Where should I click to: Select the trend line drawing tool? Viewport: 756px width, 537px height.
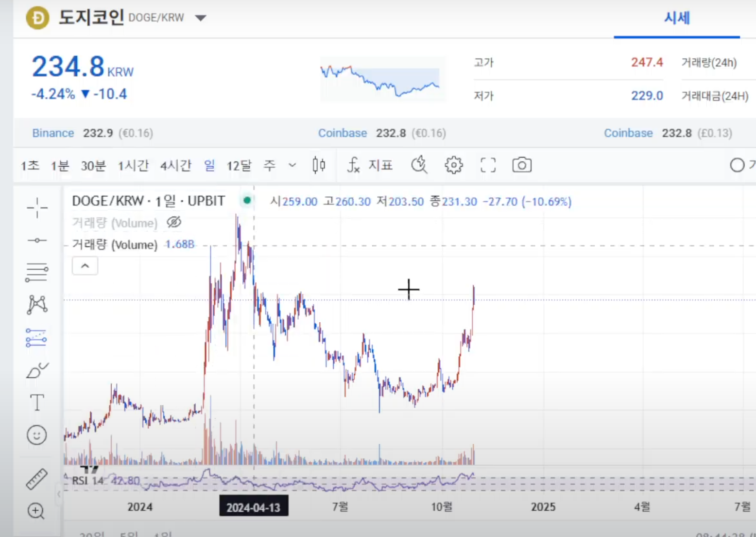pyautogui.click(x=37, y=240)
